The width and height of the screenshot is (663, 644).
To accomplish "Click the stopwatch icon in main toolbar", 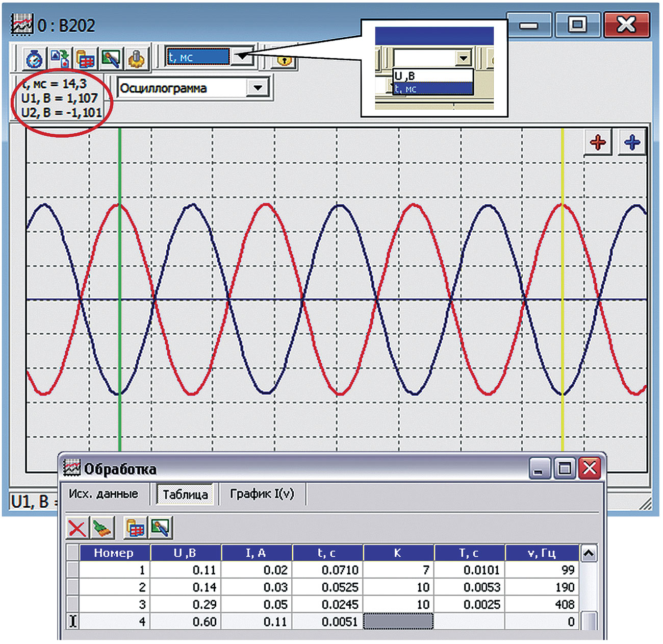I will click(34, 59).
